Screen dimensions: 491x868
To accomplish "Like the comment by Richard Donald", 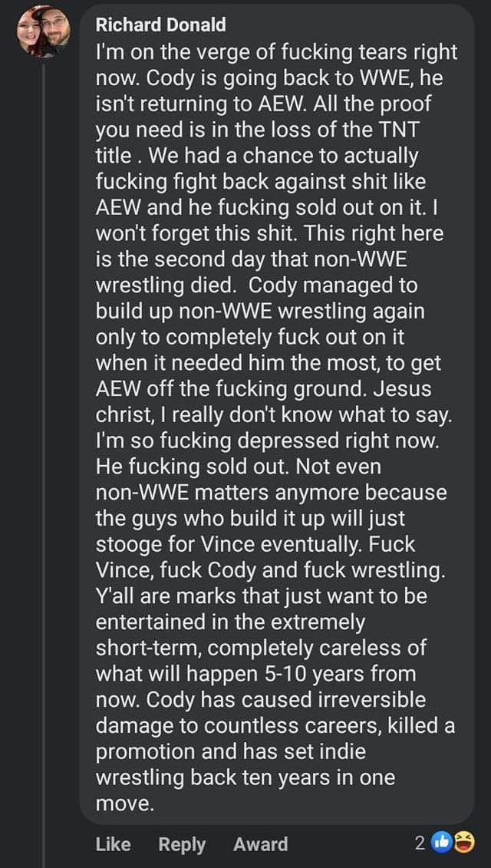I will tap(113, 844).
